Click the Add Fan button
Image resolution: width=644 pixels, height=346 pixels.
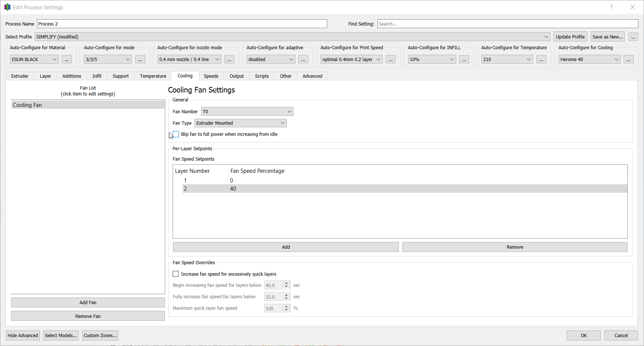(88, 302)
